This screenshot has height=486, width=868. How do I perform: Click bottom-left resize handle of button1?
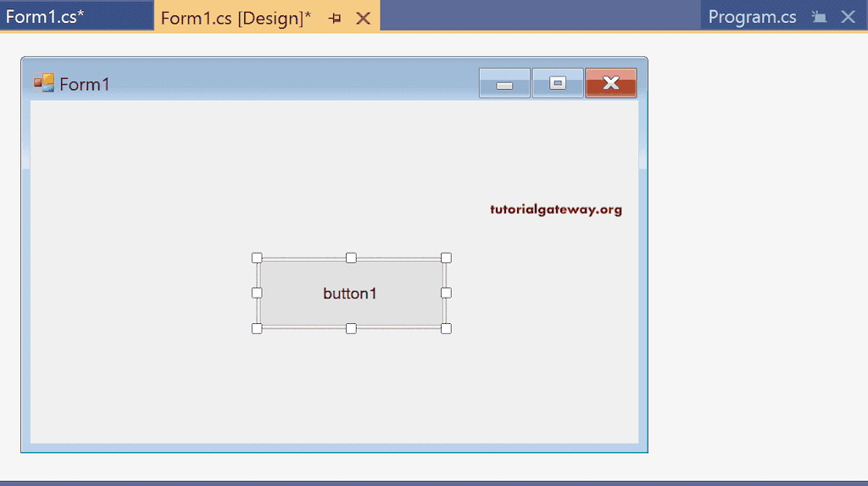coord(257,328)
